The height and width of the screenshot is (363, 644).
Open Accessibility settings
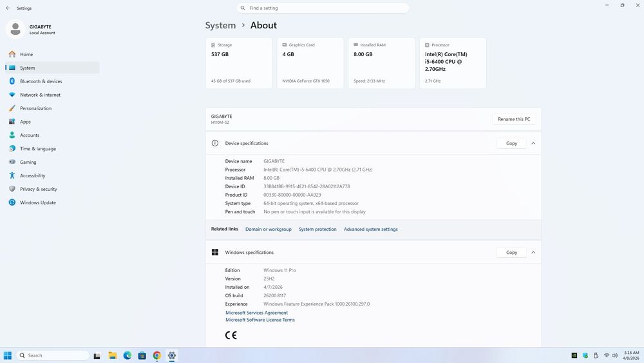(52, 175)
